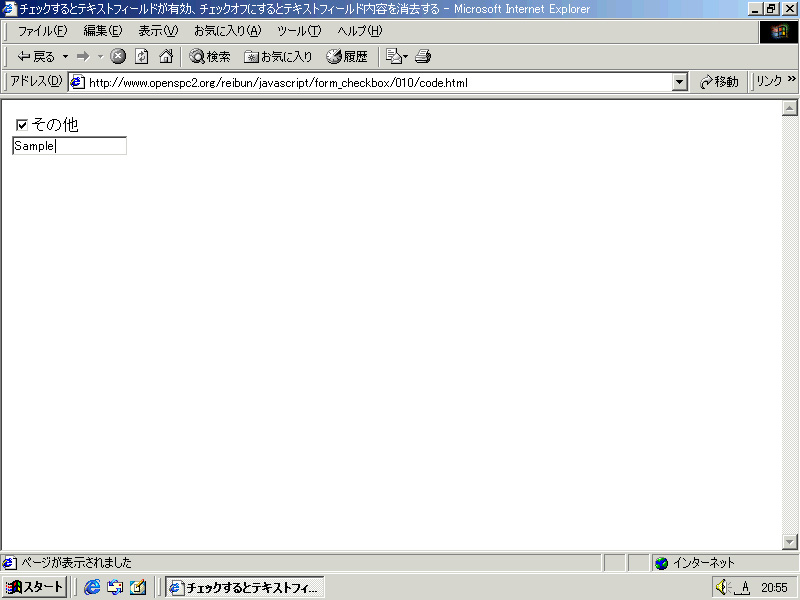Screen dimensions: 800x600
Task: Click the IE icon in the title bar
Action: [x=9, y=9]
